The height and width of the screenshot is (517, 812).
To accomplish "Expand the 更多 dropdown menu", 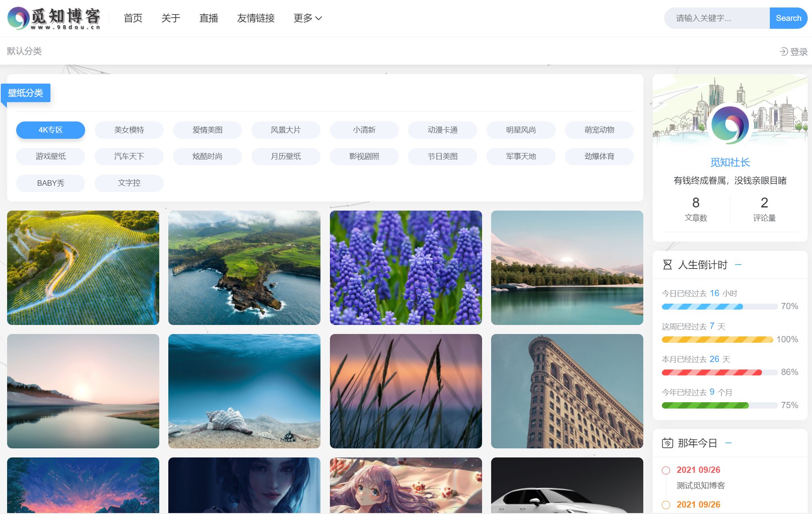I will (x=307, y=18).
